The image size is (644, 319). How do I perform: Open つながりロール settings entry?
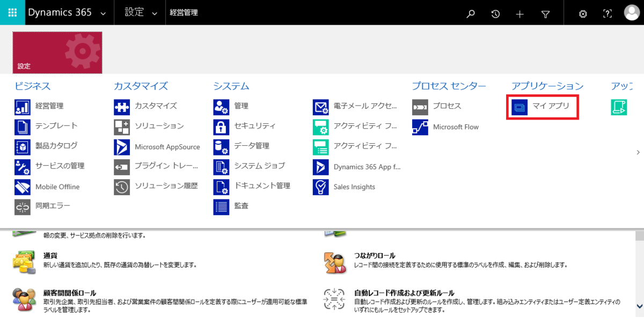pos(375,256)
